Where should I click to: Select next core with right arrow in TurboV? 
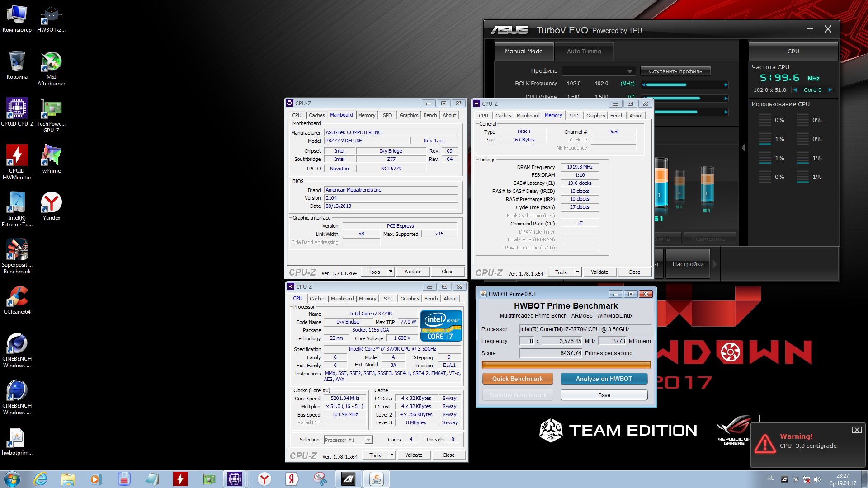(830, 90)
